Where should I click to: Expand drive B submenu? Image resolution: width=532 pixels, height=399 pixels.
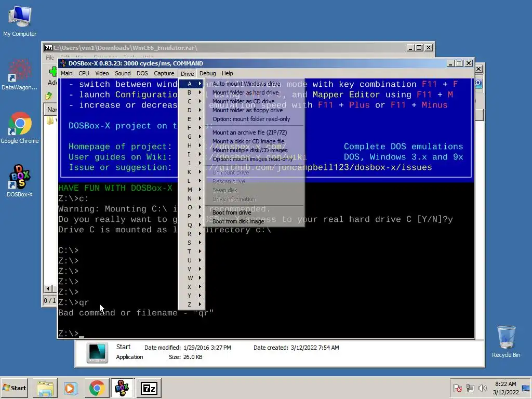coord(191,92)
